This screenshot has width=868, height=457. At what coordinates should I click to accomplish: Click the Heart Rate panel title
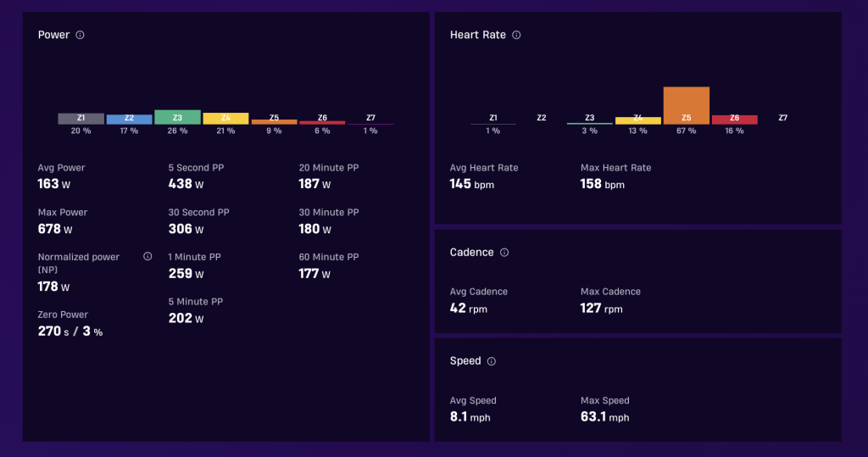(478, 35)
